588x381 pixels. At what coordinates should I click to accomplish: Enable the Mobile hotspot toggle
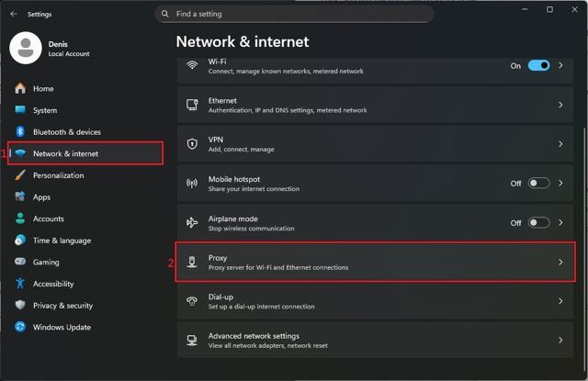coord(538,184)
